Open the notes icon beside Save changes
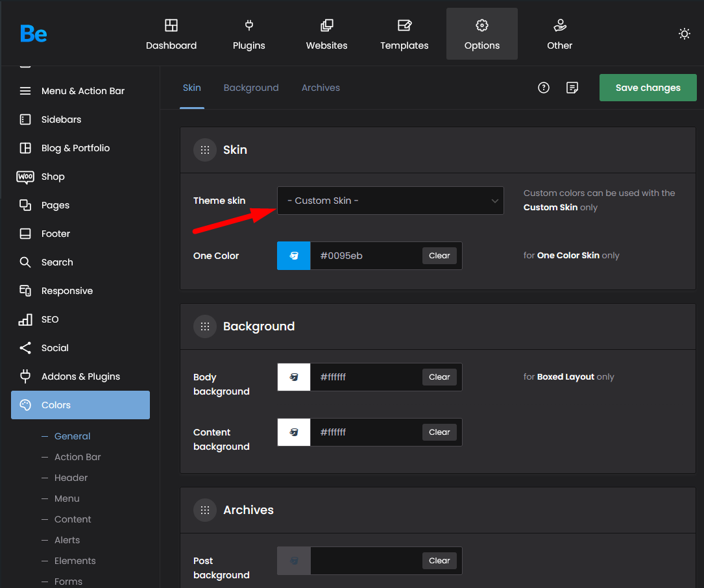Image resolution: width=704 pixels, height=588 pixels. pos(572,88)
